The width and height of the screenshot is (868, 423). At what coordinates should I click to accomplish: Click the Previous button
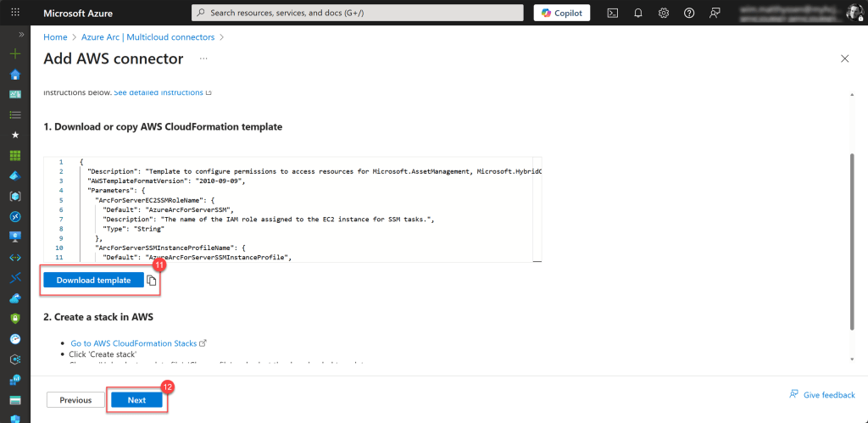[75, 400]
